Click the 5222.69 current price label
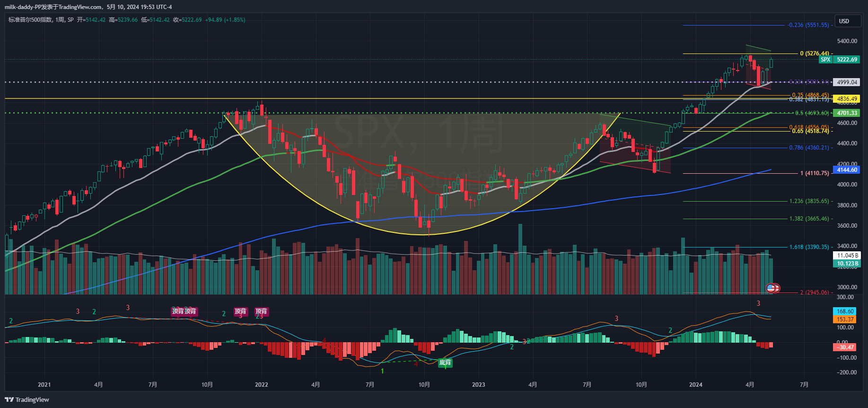The image size is (868, 408). click(x=847, y=60)
